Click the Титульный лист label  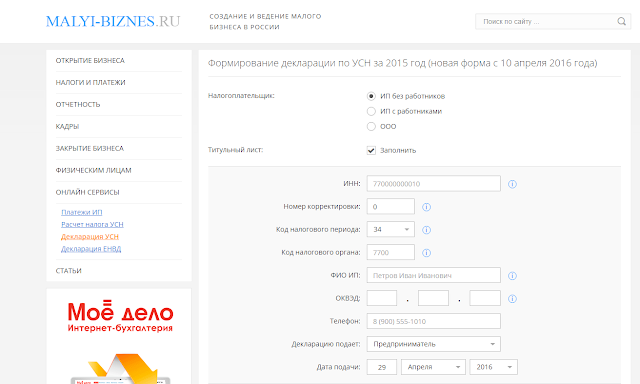click(236, 150)
